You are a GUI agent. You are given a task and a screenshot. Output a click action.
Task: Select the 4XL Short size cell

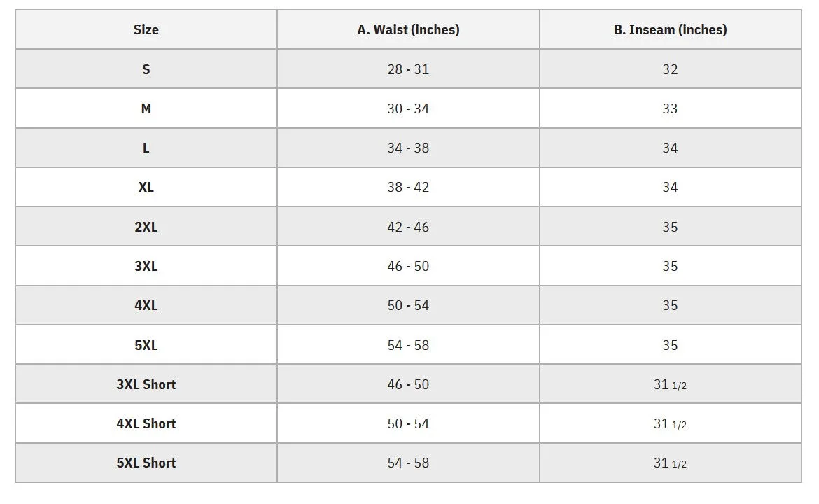pos(146,423)
